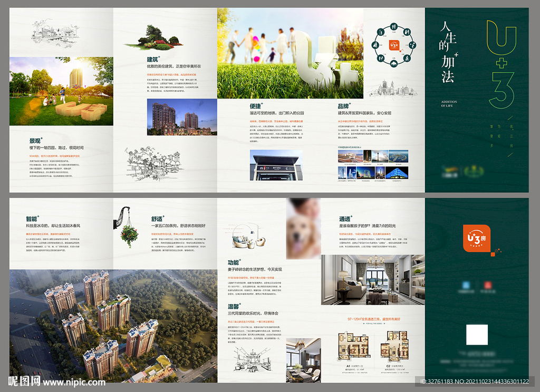Select the 通透 heading
The height and width of the screenshot is (392, 540).
coord(345,219)
